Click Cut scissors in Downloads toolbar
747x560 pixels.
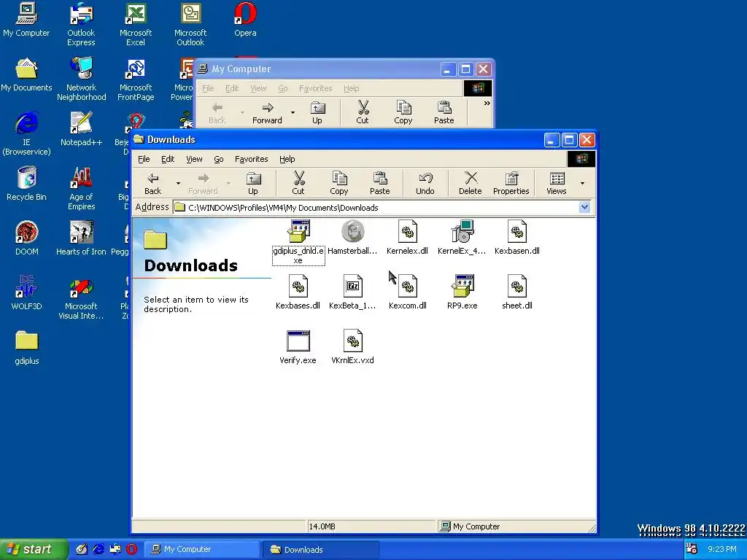pyautogui.click(x=298, y=183)
